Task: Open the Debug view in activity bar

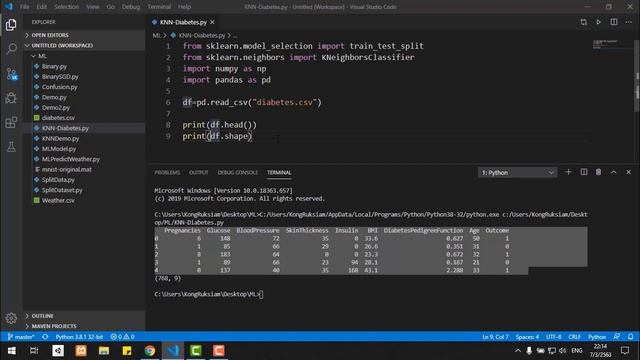Action: (x=11, y=98)
